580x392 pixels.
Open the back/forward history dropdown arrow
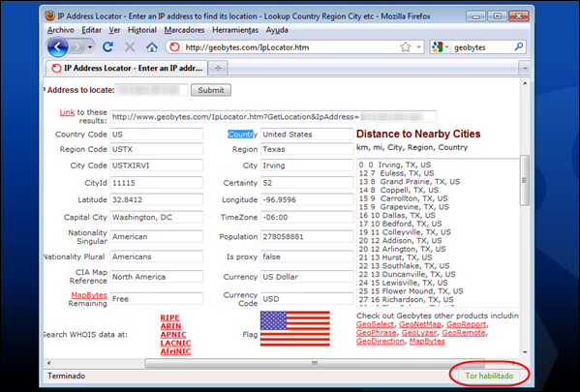click(x=90, y=47)
